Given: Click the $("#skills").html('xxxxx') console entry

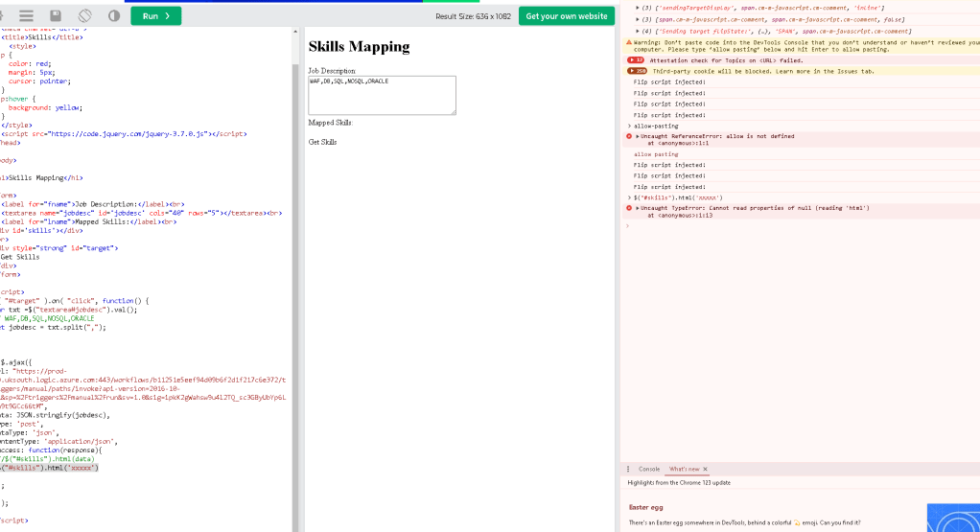Looking at the screenshot, I should click(x=678, y=197).
